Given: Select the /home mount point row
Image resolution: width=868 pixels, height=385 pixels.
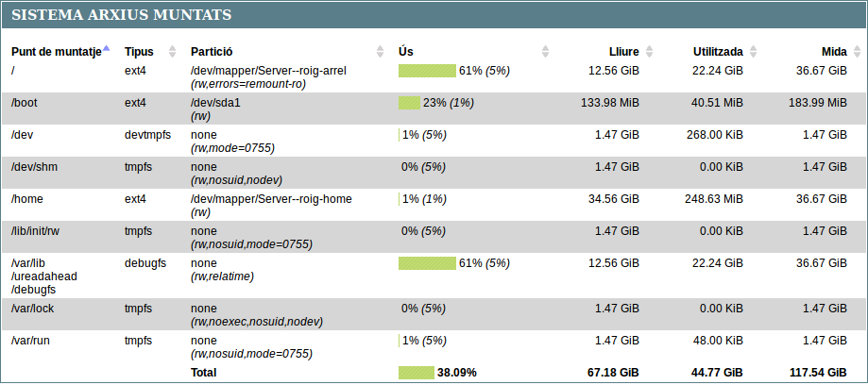Looking at the screenshot, I should (27, 199).
